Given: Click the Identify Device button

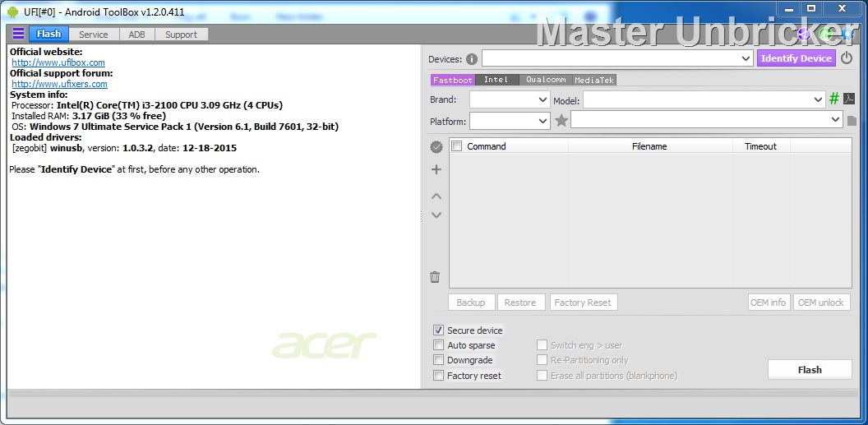Looking at the screenshot, I should [x=796, y=58].
